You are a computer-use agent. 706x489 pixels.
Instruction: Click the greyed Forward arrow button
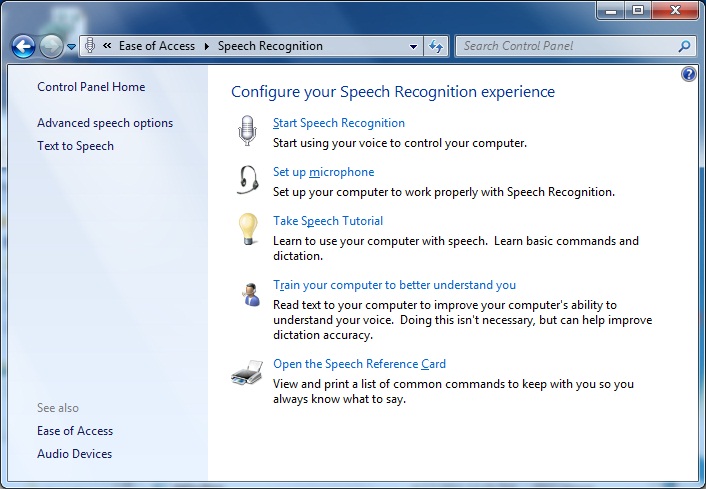tap(51, 46)
